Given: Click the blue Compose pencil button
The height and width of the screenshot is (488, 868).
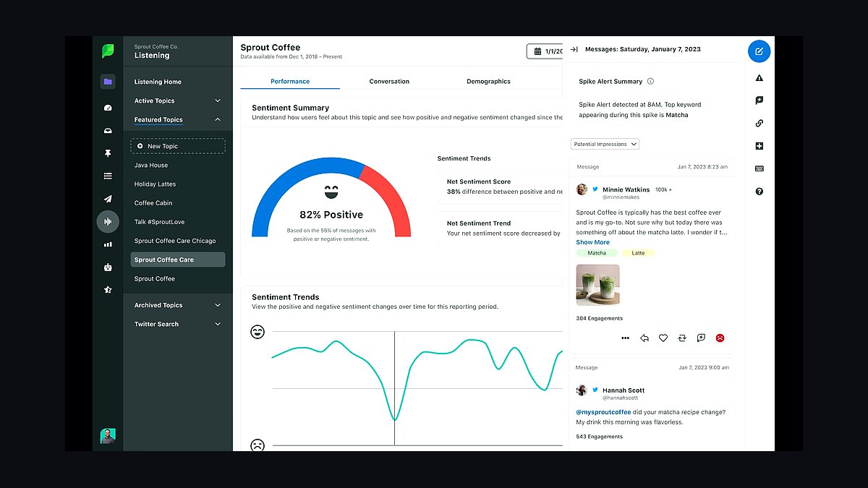Looking at the screenshot, I should coord(759,51).
